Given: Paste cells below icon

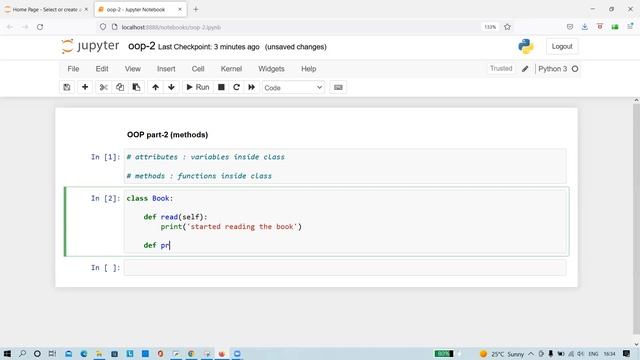Looking at the screenshot, I should pyautogui.click(x=136, y=87).
